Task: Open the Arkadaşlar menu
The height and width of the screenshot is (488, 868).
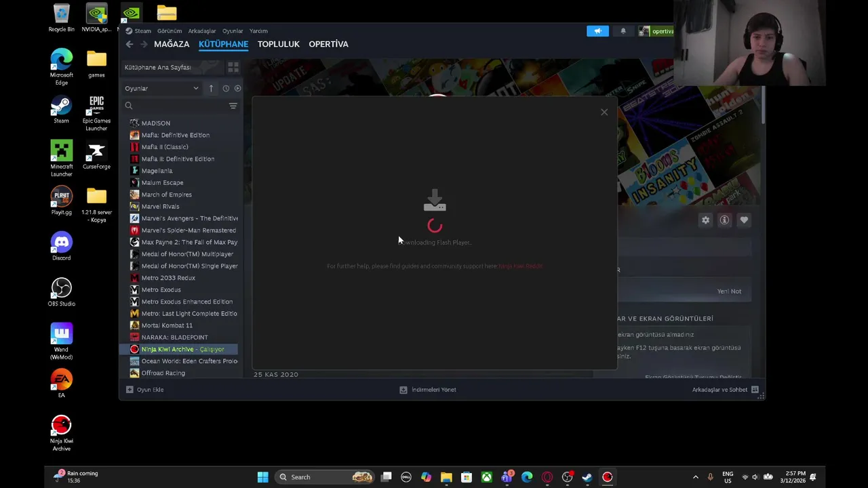Action: 202,31
